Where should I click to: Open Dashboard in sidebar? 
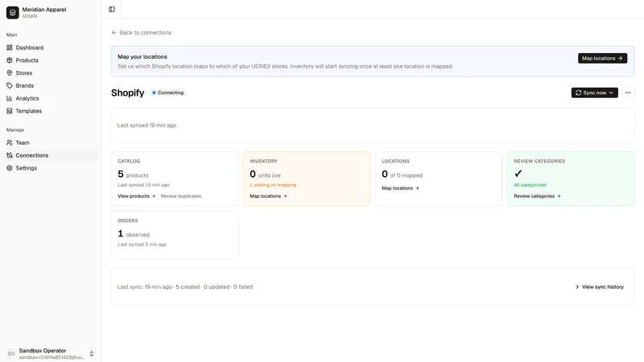pyautogui.click(x=30, y=47)
